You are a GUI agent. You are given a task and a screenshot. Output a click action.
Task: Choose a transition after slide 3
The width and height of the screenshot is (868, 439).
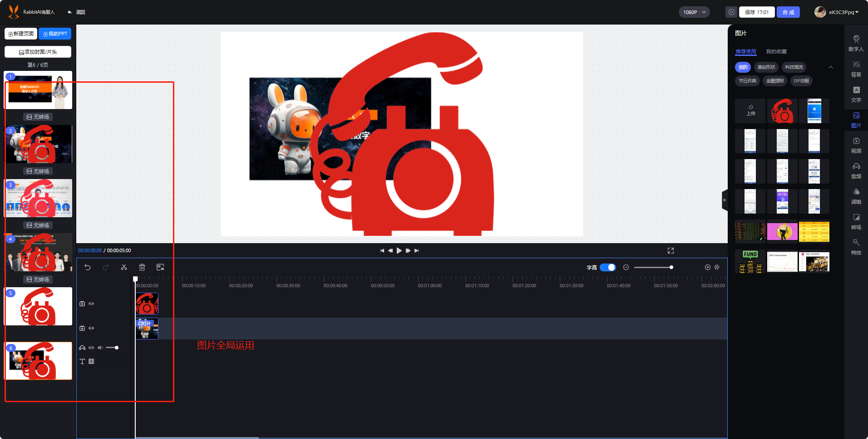tap(38, 225)
